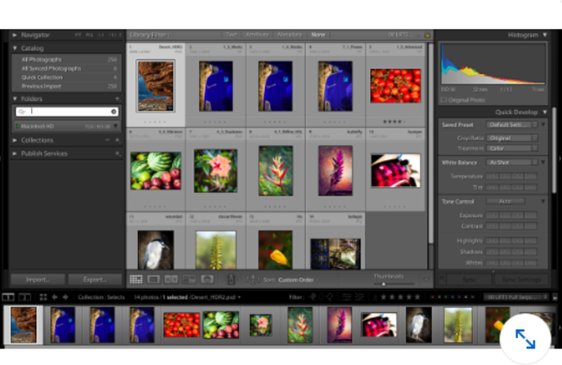Select Quick Collection in Catalog
Image resolution: width=562 pixels, height=365 pixels.
tap(67, 77)
